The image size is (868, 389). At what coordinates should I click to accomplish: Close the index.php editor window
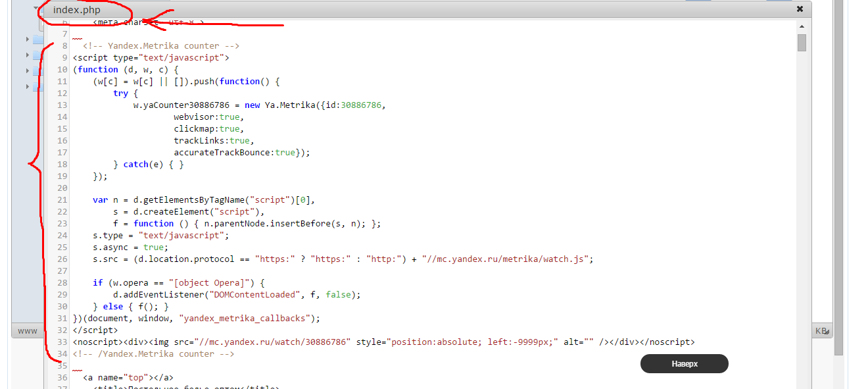[800, 9]
